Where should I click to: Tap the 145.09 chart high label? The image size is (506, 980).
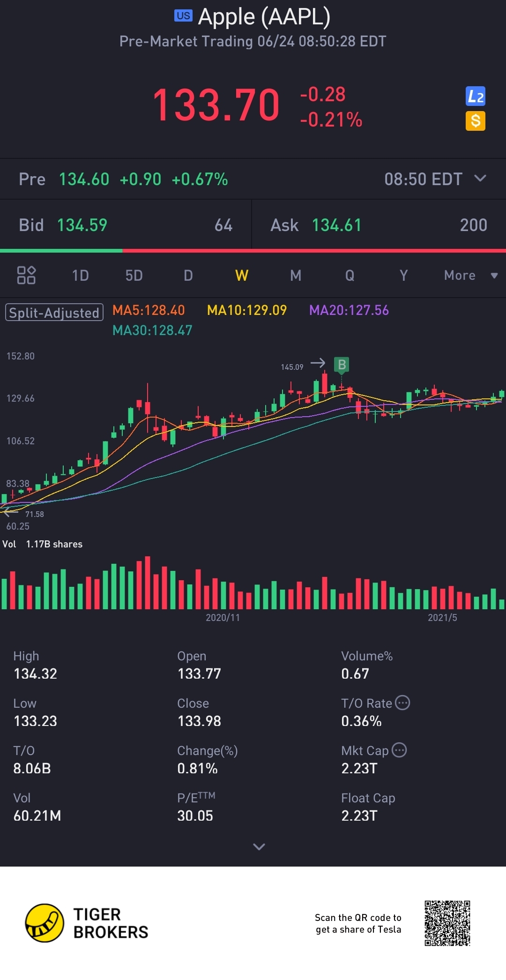[292, 367]
